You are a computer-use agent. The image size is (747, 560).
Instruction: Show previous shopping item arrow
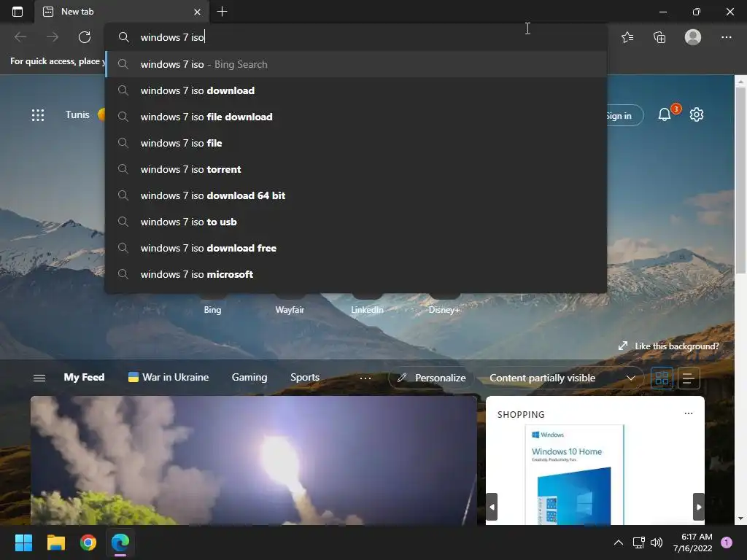tap(492, 507)
